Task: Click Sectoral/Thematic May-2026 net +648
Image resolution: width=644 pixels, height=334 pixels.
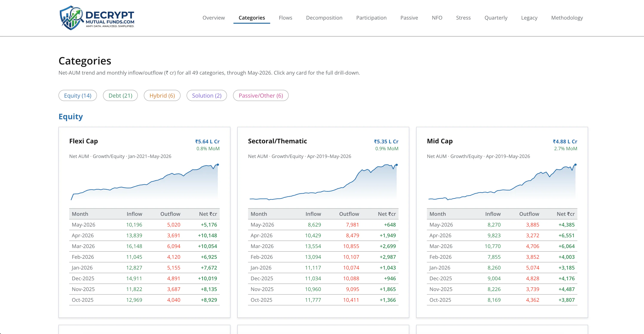Action: tap(390, 225)
